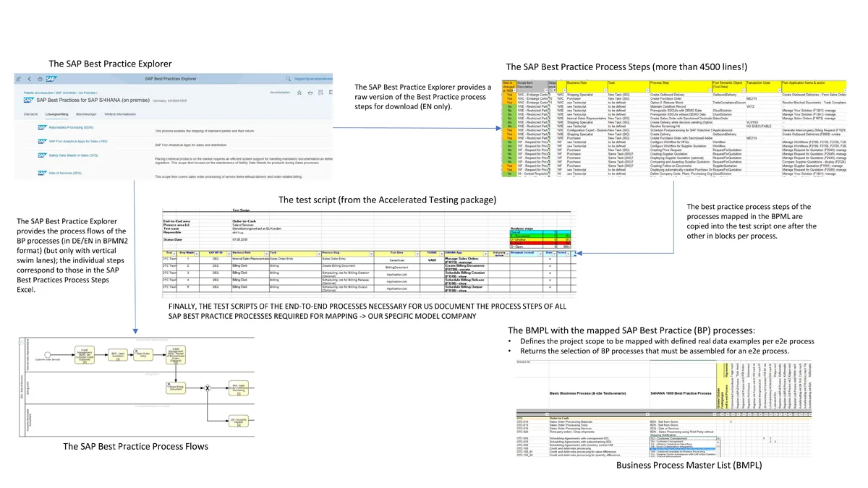
Task: Select 'VA01' TCODE cell in test script
Action: tap(433, 260)
